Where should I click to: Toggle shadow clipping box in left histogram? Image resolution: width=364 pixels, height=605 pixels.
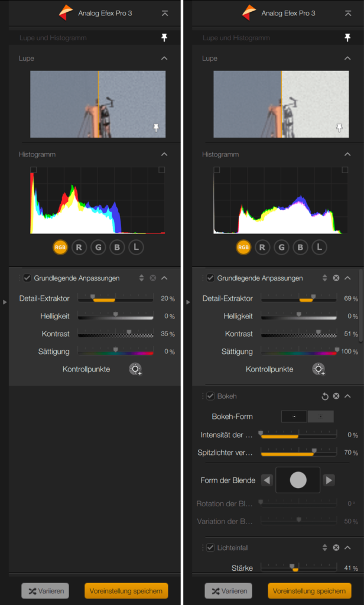(x=34, y=170)
